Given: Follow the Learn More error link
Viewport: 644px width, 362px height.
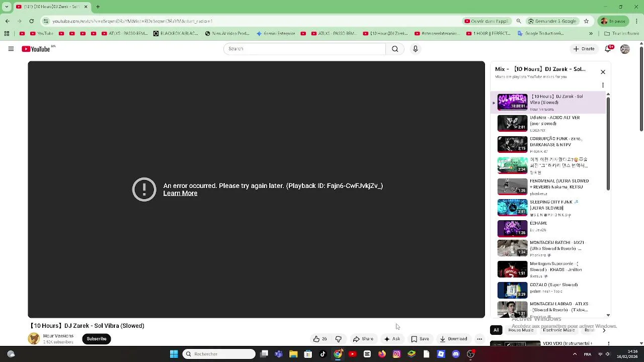Looking at the screenshot, I should click(x=180, y=194).
